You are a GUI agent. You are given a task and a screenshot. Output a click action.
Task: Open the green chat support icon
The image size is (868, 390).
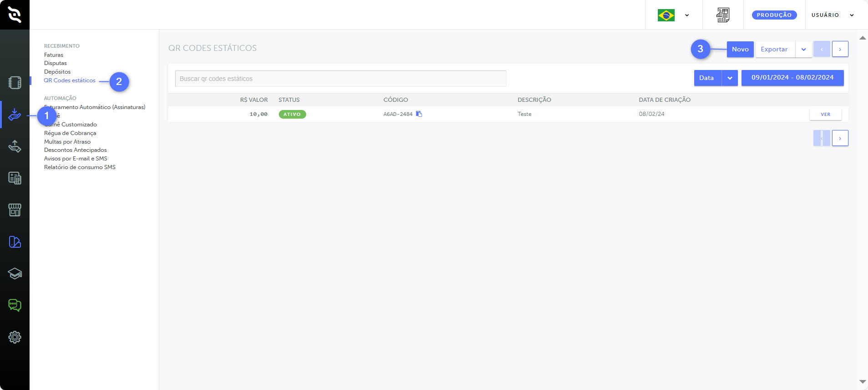pyautogui.click(x=15, y=305)
